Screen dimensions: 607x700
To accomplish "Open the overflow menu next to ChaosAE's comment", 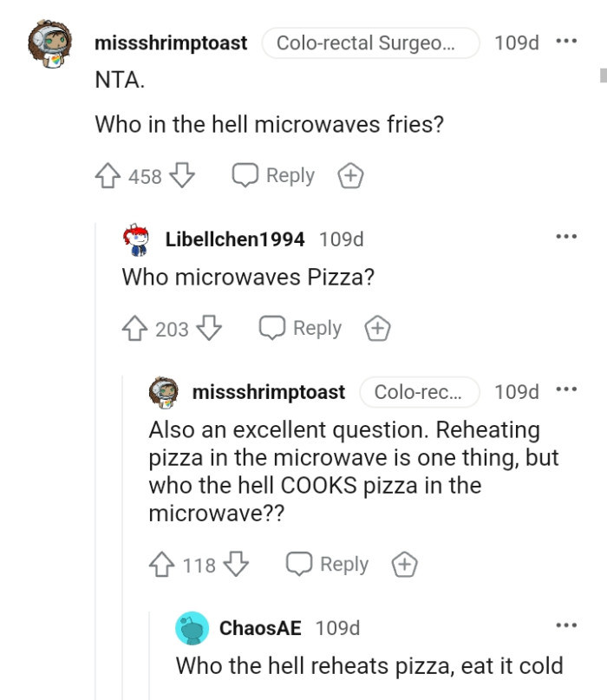I will coord(568,624).
